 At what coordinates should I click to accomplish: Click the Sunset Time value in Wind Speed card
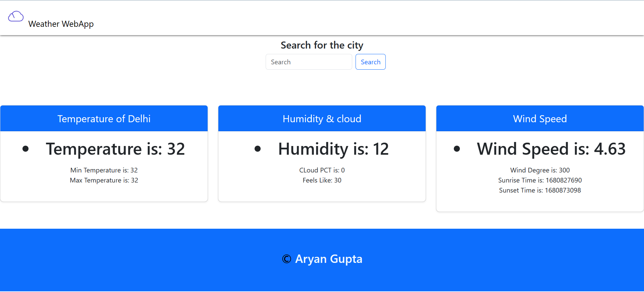540,190
